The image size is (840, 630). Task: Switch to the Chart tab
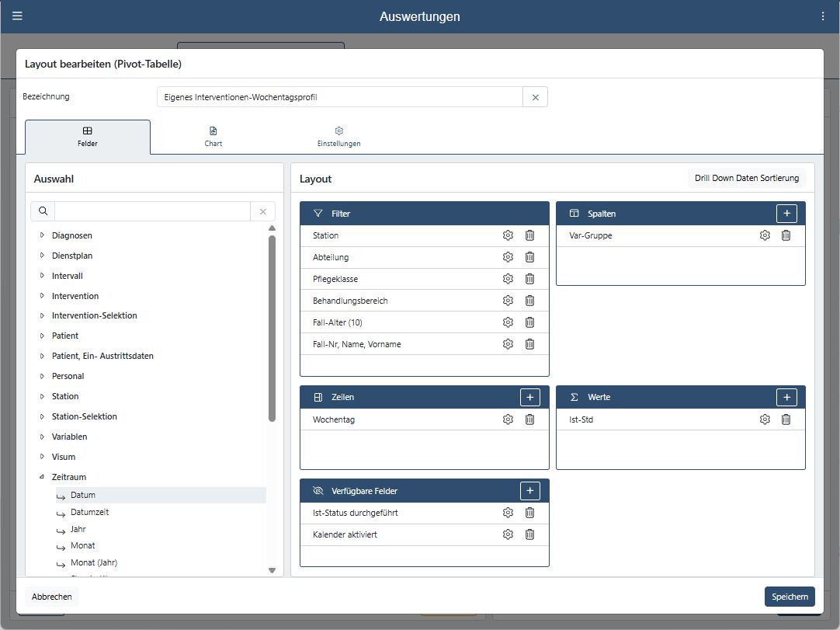pos(213,137)
